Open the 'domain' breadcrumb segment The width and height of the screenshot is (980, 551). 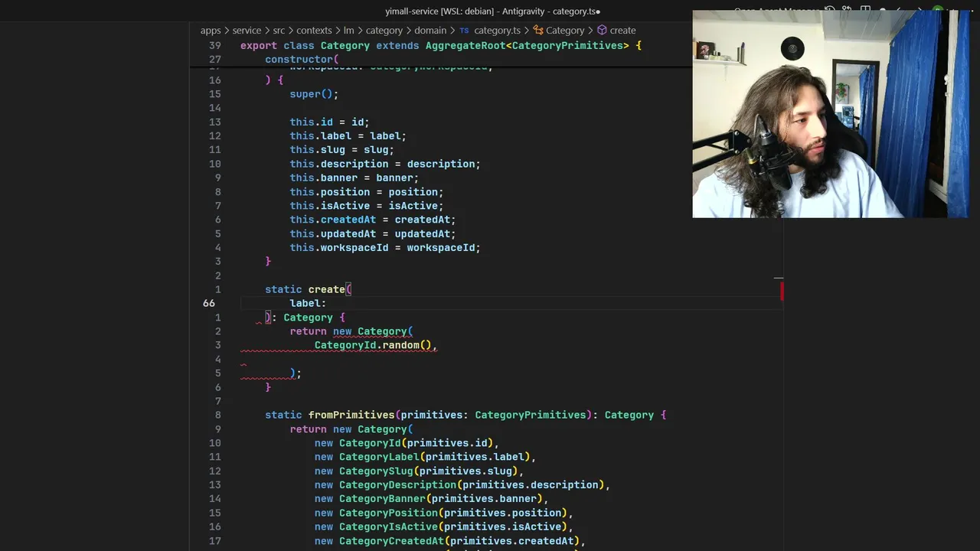pyautogui.click(x=430, y=31)
